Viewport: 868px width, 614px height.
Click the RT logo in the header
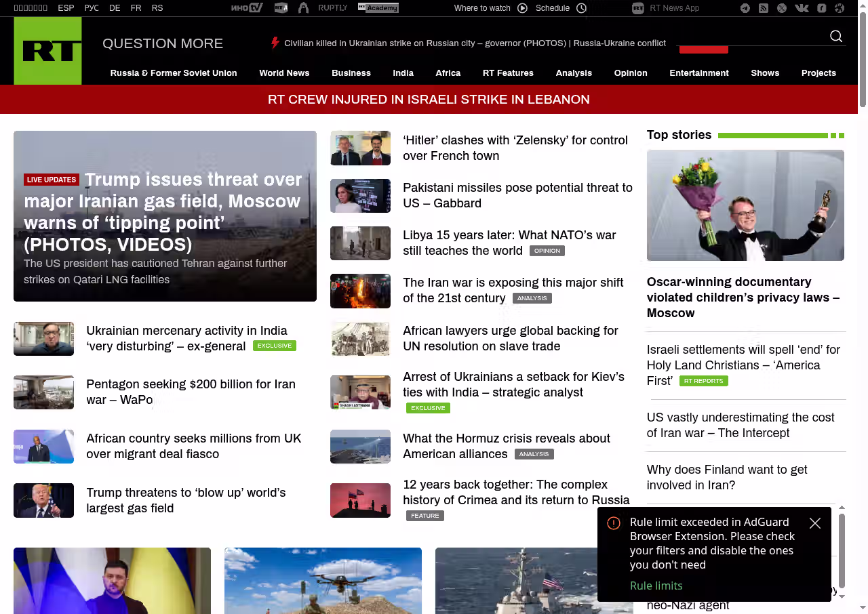(x=47, y=51)
